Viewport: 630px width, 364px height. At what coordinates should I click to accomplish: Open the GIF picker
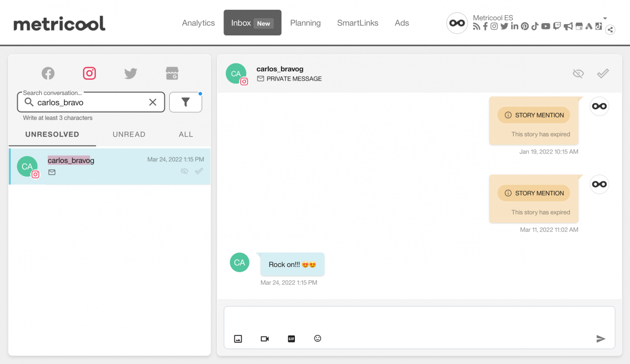[291, 338]
